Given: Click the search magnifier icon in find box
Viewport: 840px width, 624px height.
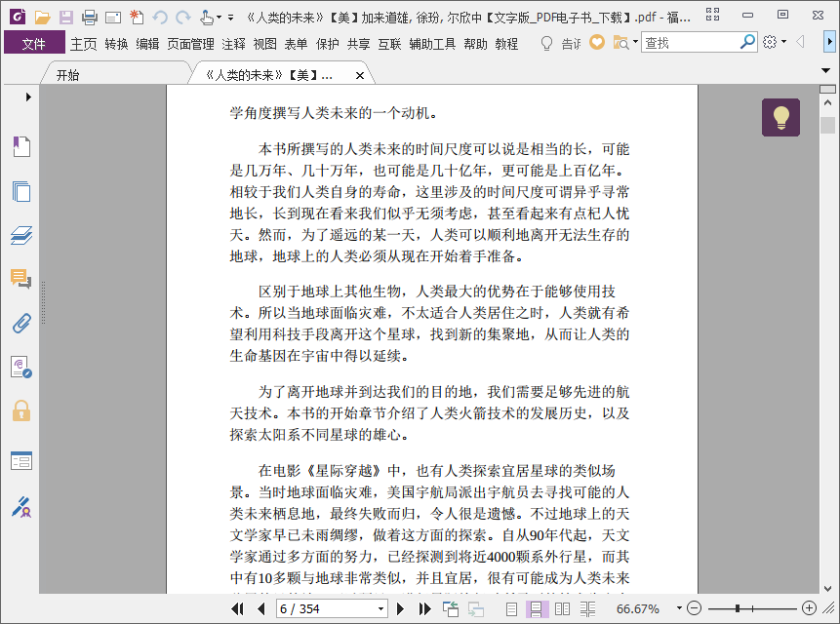Looking at the screenshot, I should [x=747, y=42].
